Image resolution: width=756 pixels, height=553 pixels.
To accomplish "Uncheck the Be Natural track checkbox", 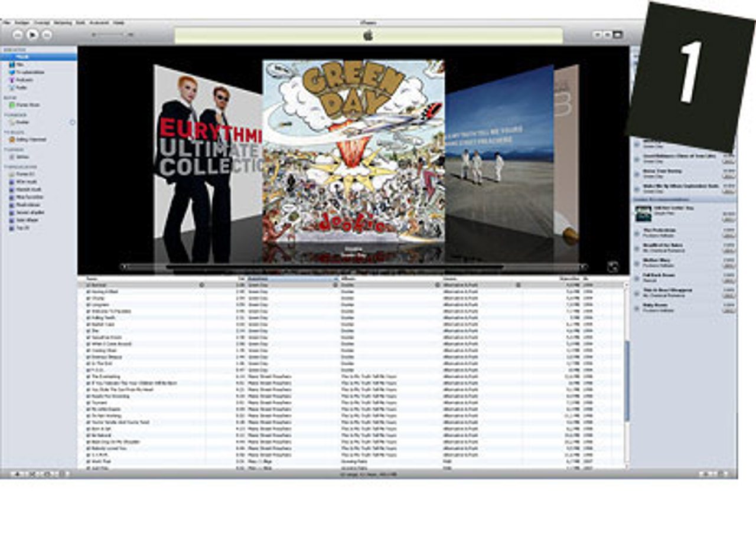I will pyautogui.click(x=89, y=436).
